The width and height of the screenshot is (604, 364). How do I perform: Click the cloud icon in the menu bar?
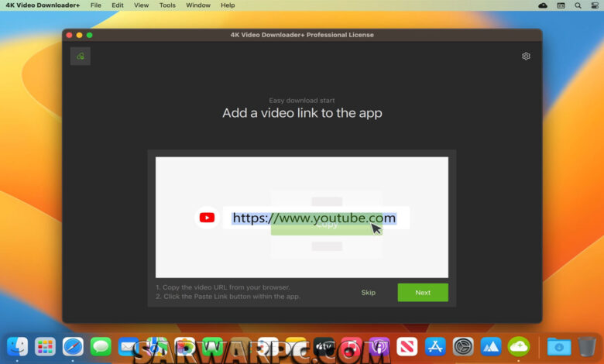click(543, 5)
